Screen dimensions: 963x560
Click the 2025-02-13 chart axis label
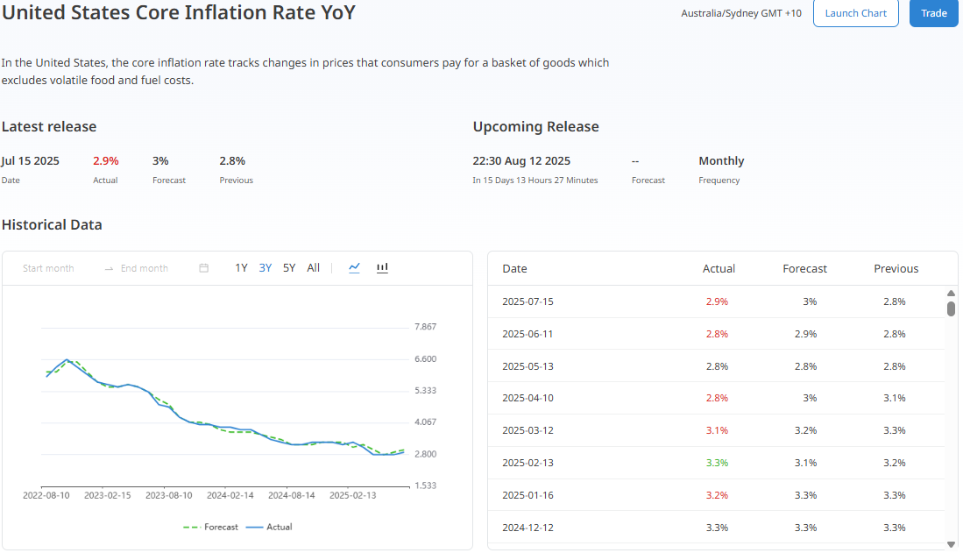352,495
